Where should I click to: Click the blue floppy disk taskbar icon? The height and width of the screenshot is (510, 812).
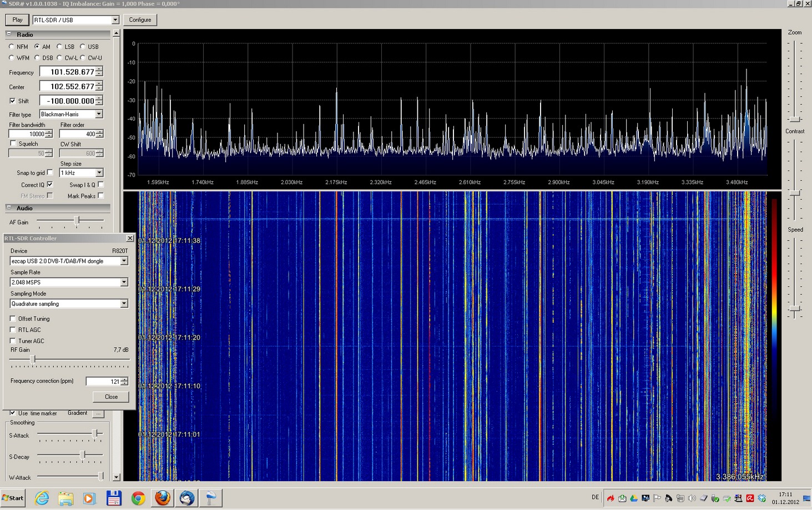pyautogui.click(x=114, y=498)
